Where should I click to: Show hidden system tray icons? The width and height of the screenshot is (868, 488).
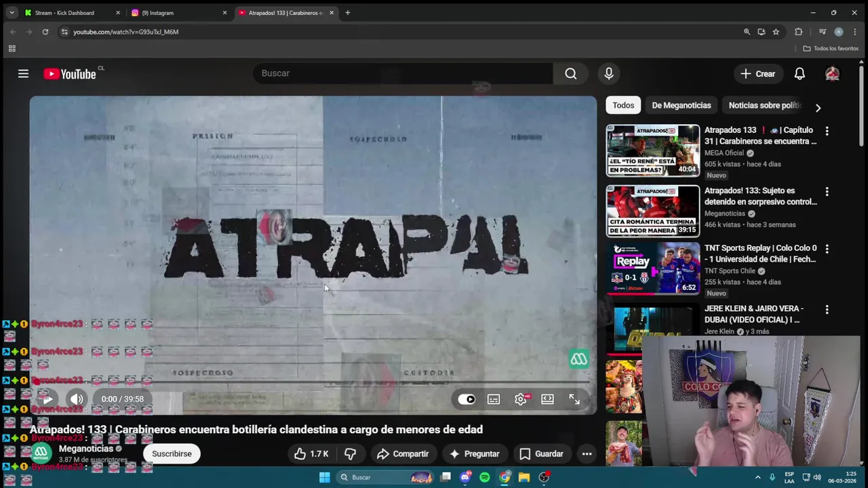(757, 477)
